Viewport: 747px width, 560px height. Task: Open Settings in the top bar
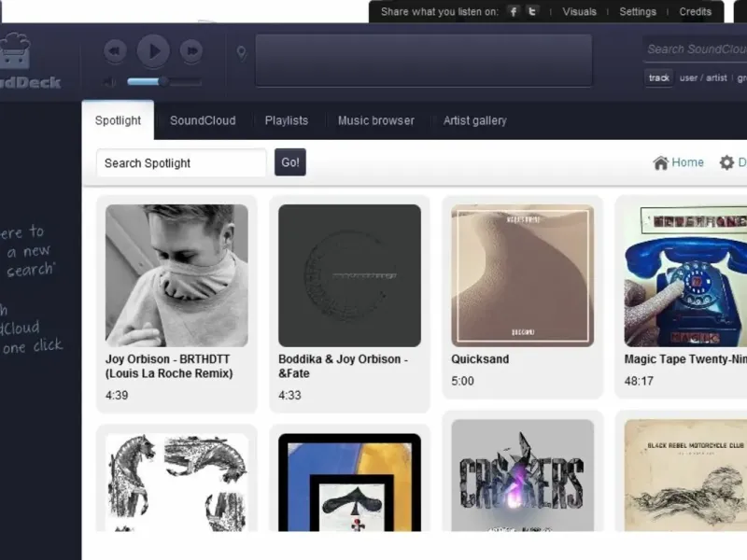[638, 12]
